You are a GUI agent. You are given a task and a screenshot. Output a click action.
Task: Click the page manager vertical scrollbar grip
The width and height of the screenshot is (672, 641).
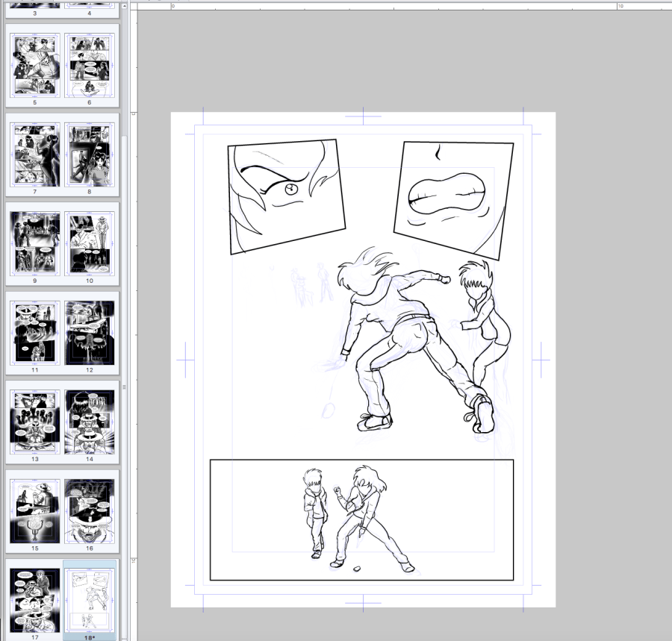124,387
